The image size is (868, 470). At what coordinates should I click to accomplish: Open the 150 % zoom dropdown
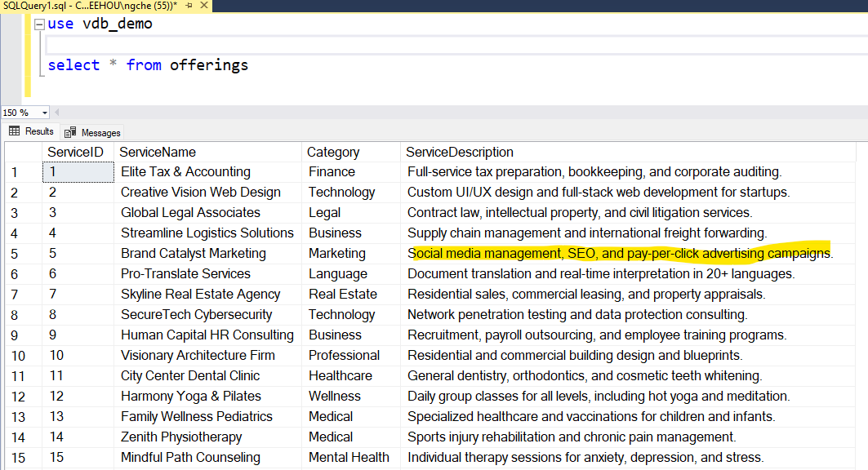(44, 113)
